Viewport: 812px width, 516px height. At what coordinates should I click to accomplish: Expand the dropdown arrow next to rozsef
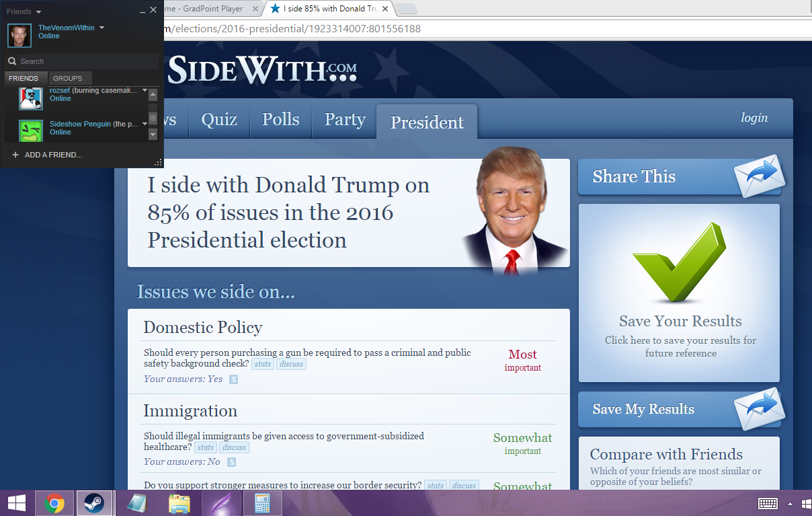[145, 91]
